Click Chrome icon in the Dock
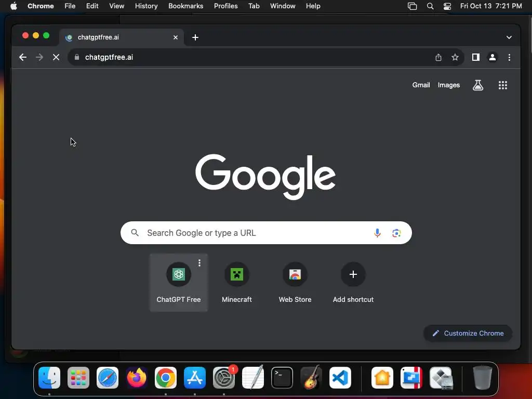532x399 pixels. [166, 378]
